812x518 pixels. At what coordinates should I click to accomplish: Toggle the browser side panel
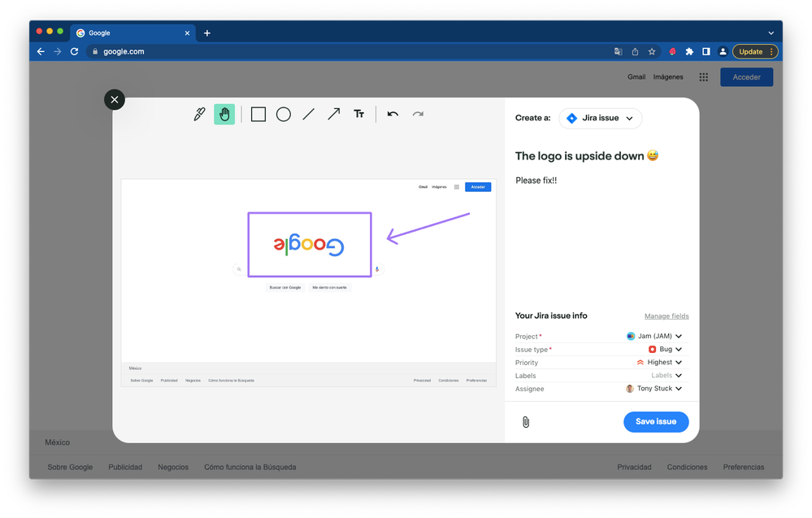tap(706, 51)
